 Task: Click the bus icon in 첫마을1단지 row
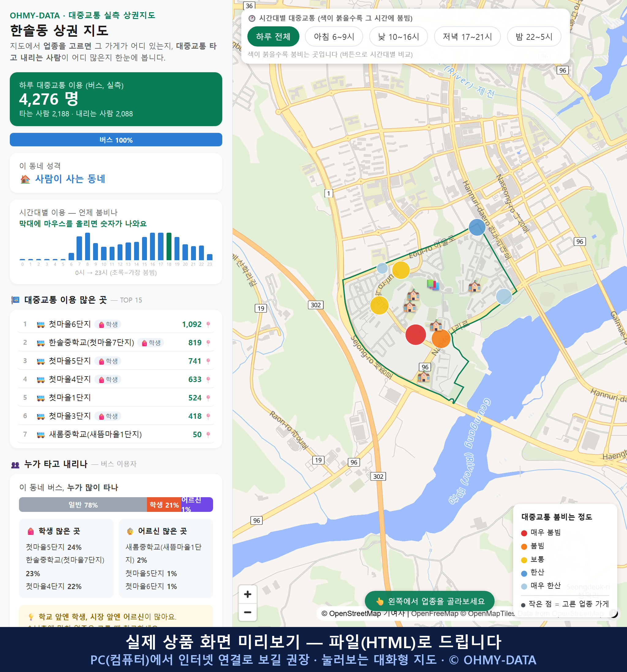click(x=40, y=398)
